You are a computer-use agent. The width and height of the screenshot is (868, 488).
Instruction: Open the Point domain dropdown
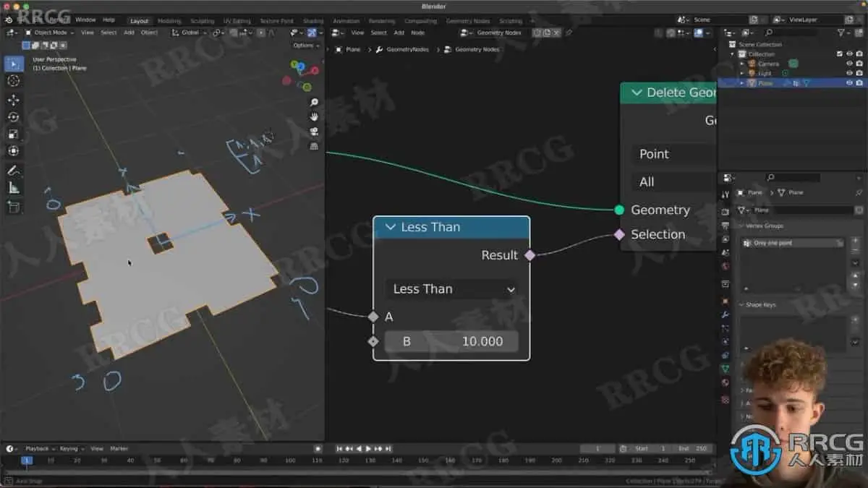(673, 154)
